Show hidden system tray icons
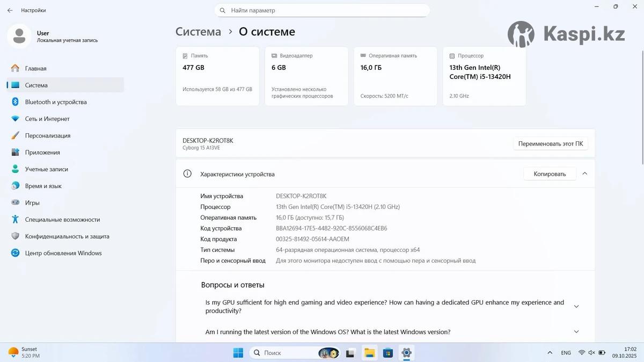The height and width of the screenshot is (362, 644). 550,353
